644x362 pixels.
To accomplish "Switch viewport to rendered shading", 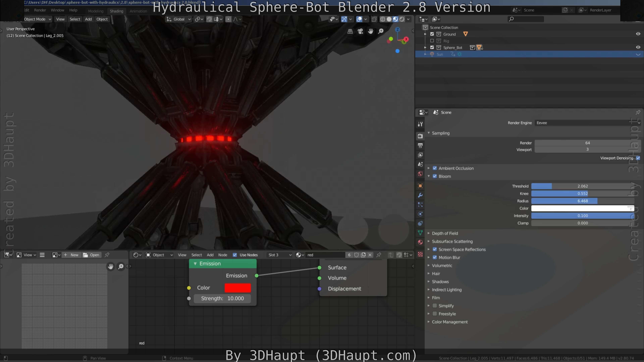I will [x=402, y=19].
